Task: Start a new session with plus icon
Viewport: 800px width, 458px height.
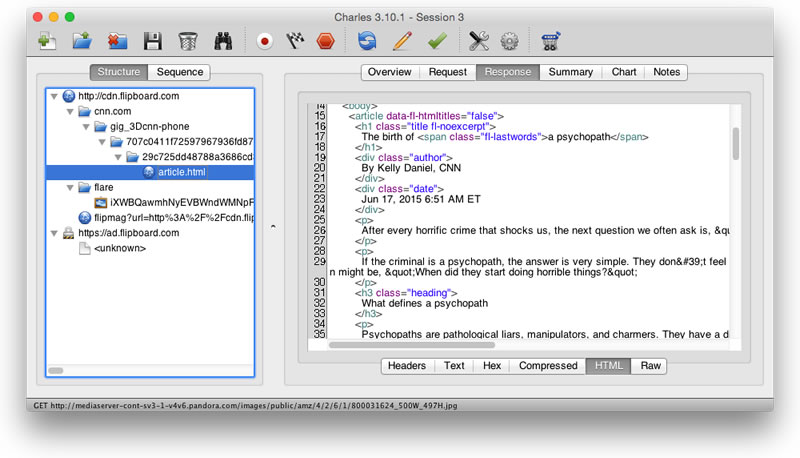Action: (x=47, y=41)
